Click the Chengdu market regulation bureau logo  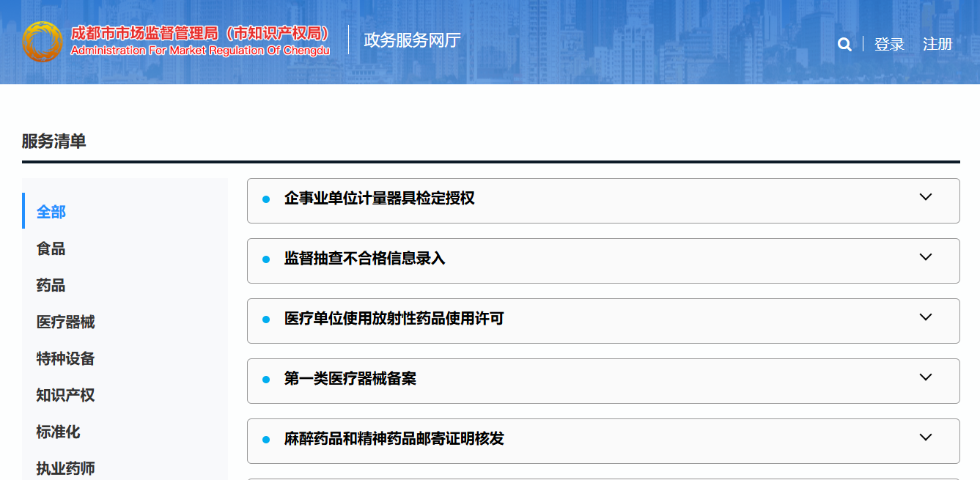click(43, 42)
